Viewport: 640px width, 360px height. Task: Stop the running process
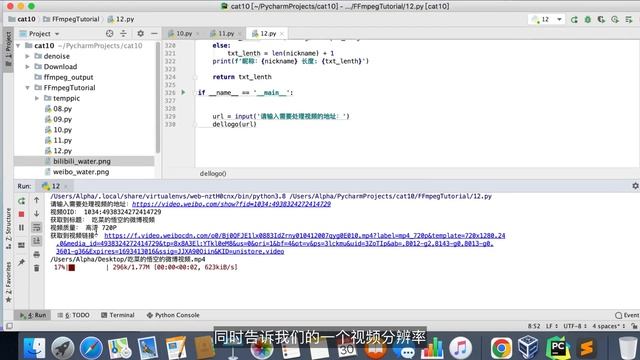21,214
